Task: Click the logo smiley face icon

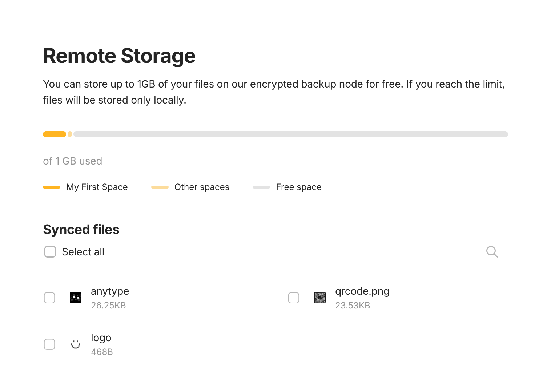Action: (76, 344)
